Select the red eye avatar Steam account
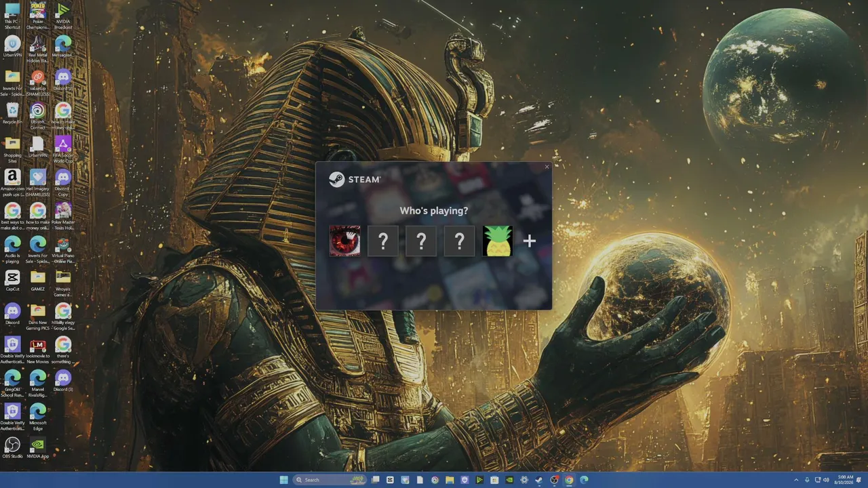 point(344,241)
